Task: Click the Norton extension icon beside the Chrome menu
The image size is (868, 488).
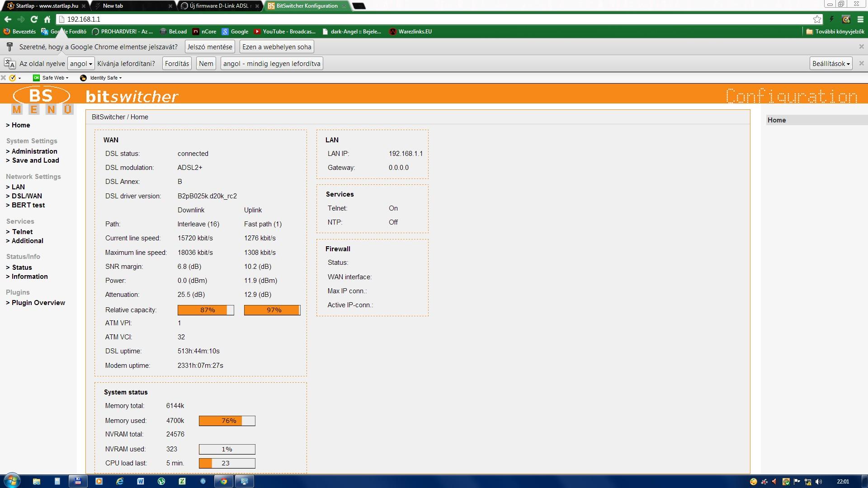Action: pyautogui.click(x=846, y=19)
